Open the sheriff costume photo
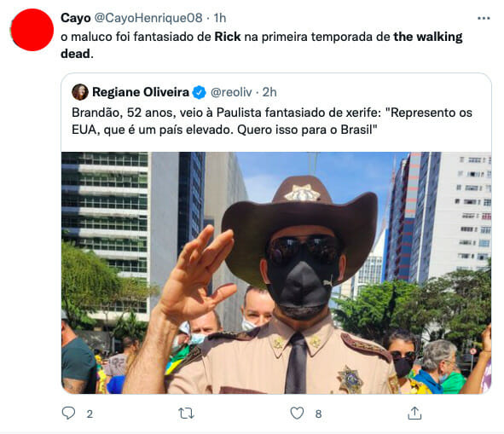Viewport: 504px width, 434px height. 276,273
